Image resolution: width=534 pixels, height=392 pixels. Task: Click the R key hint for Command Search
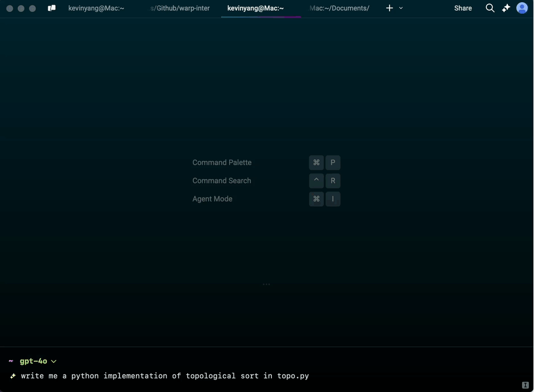[333, 181]
